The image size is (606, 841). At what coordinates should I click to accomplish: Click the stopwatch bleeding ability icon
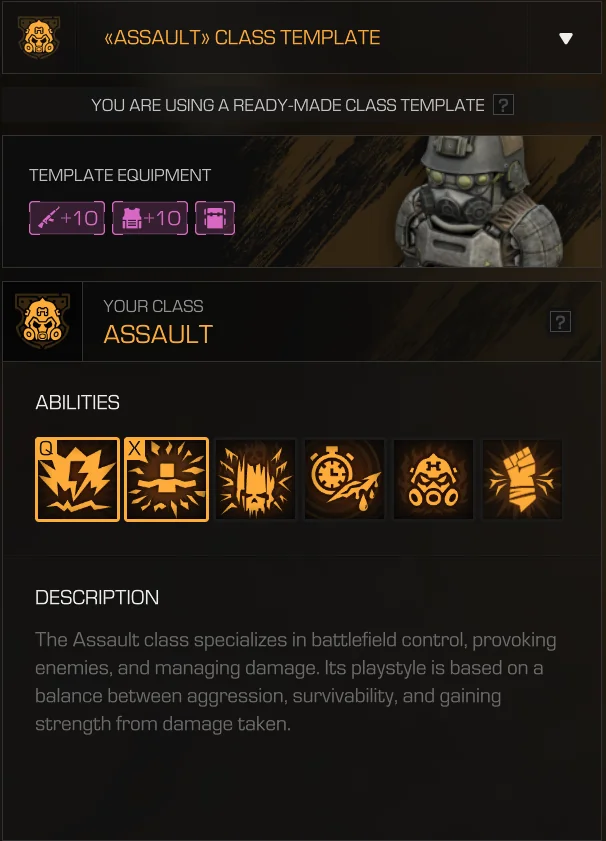coord(344,479)
